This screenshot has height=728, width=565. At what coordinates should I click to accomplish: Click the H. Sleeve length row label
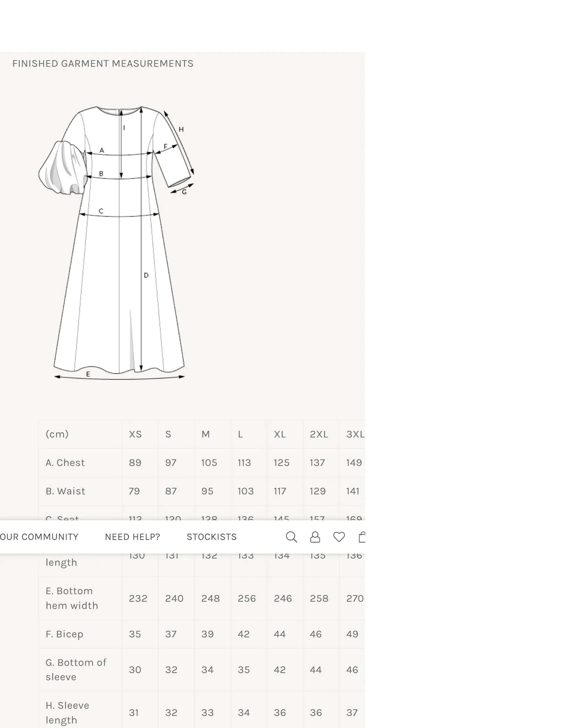tap(67, 713)
